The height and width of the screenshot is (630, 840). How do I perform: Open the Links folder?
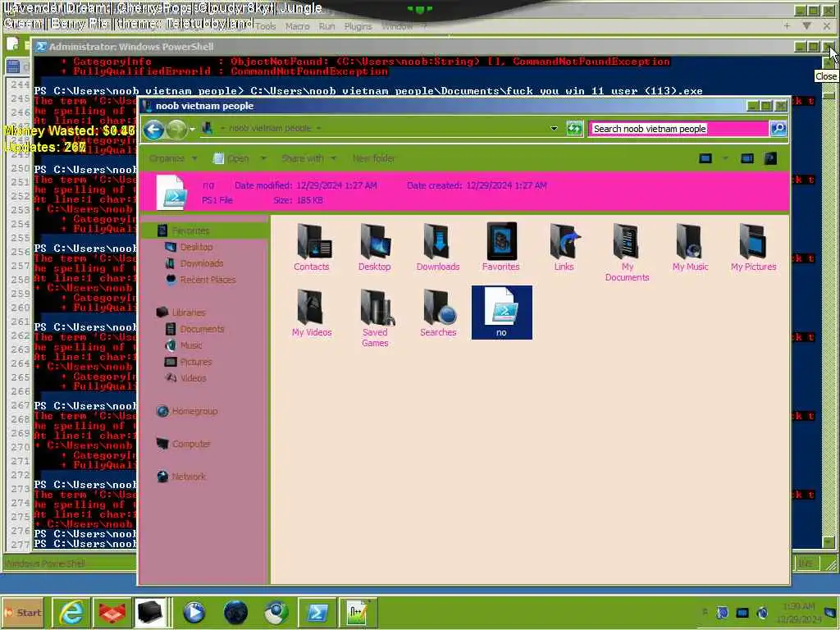pyautogui.click(x=564, y=248)
